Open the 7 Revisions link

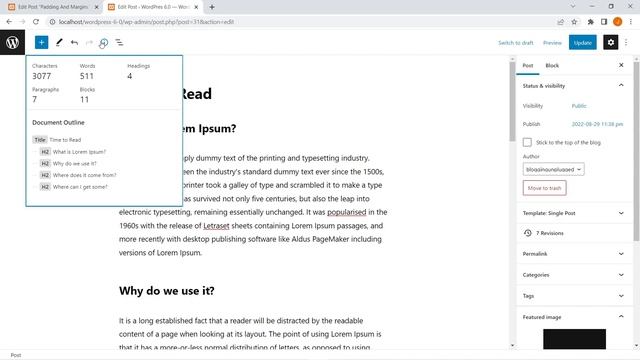tap(550, 233)
